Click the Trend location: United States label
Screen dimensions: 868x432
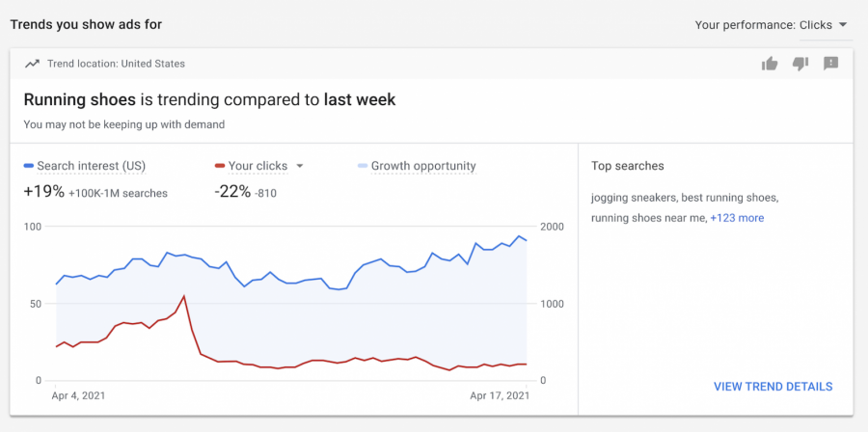[116, 64]
